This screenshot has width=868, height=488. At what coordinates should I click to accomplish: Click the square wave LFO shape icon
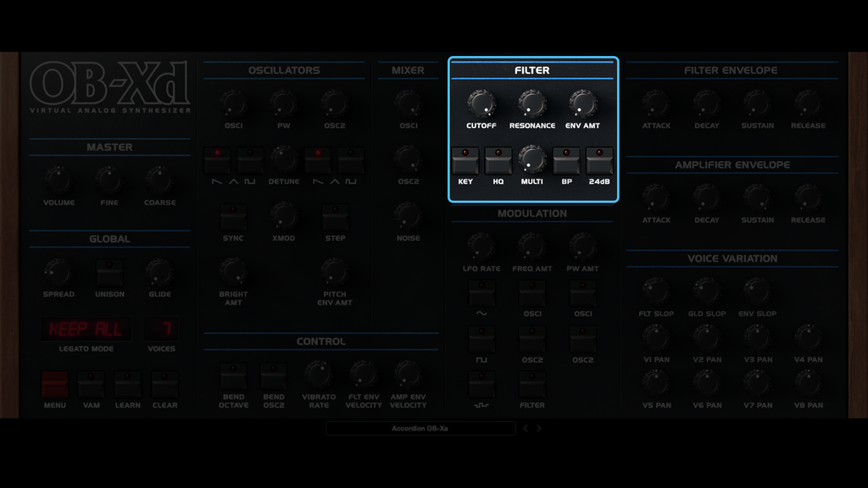[481, 341]
